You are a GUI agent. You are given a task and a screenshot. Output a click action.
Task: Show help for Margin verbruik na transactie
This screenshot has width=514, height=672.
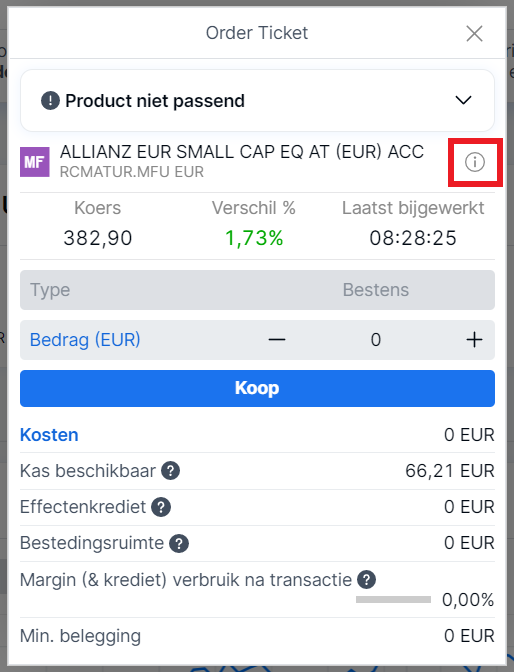tap(367, 580)
